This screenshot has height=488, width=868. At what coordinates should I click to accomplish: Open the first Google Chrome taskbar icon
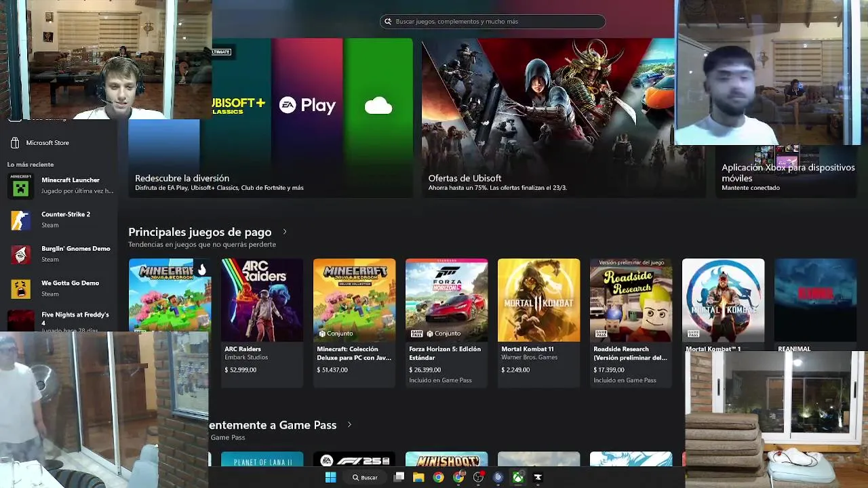pos(439,477)
